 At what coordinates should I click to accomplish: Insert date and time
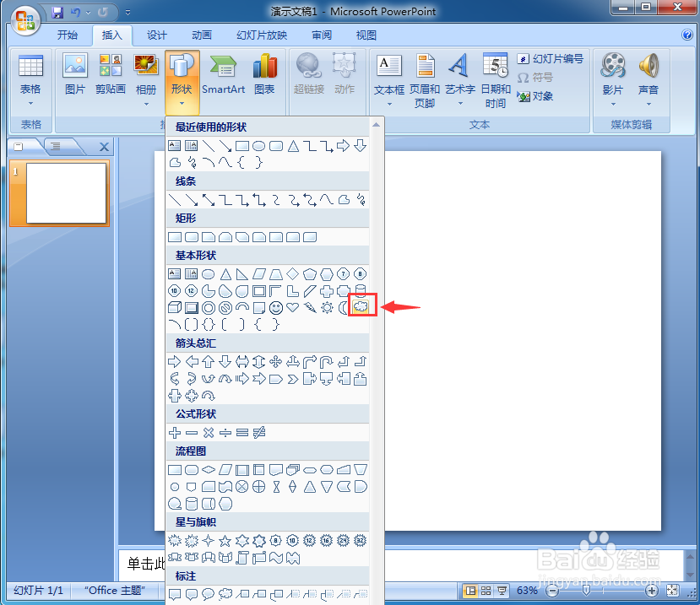click(496, 80)
